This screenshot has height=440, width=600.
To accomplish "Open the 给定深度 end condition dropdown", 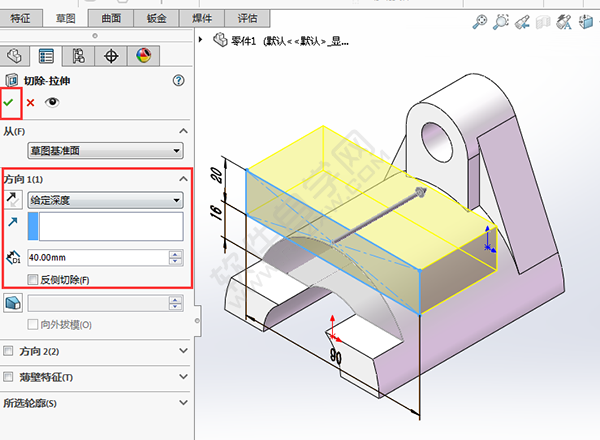I will (x=105, y=200).
